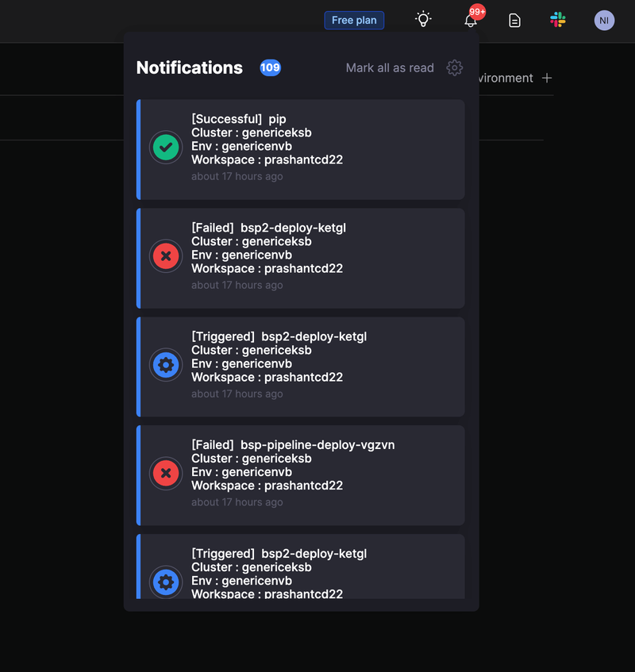
Task: Click the red failed icon for bsp-pipeline-deploy-vgzvn
Action: [166, 473]
